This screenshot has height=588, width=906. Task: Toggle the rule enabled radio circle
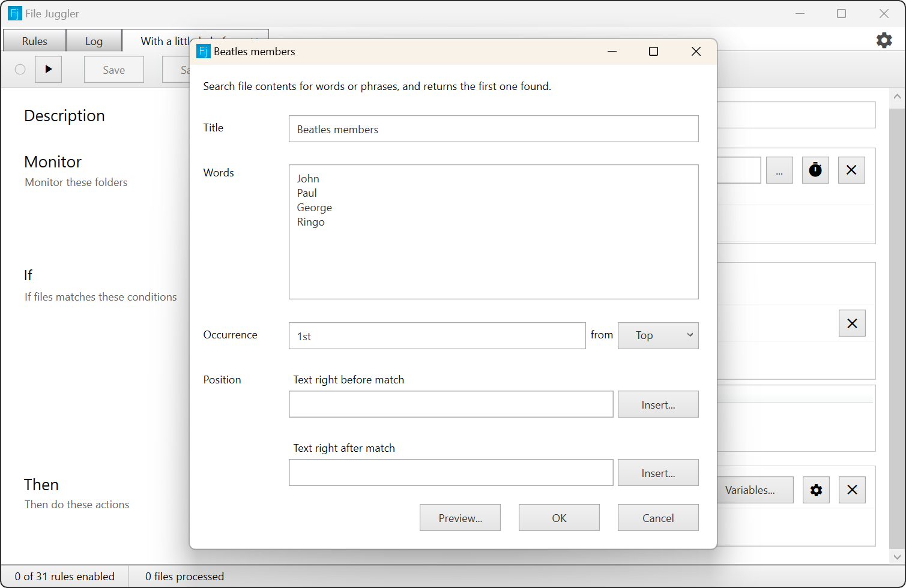[20, 69]
